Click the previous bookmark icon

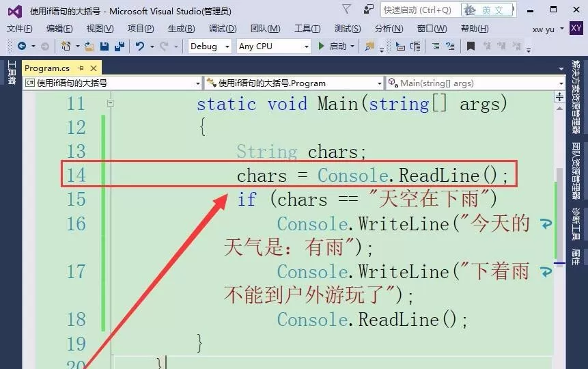click(487, 46)
